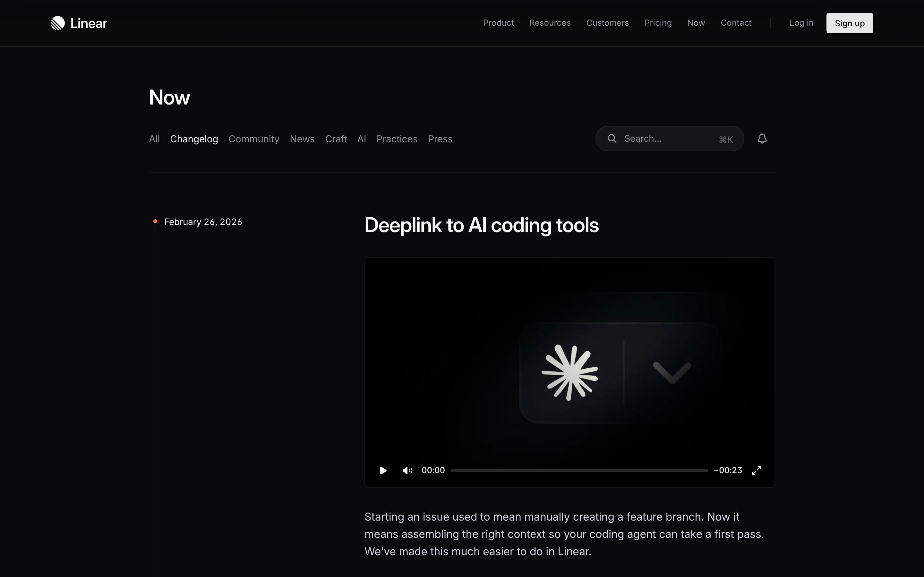Open the Pricing page
The width and height of the screenshot is (924, 577).
point(658,23)
